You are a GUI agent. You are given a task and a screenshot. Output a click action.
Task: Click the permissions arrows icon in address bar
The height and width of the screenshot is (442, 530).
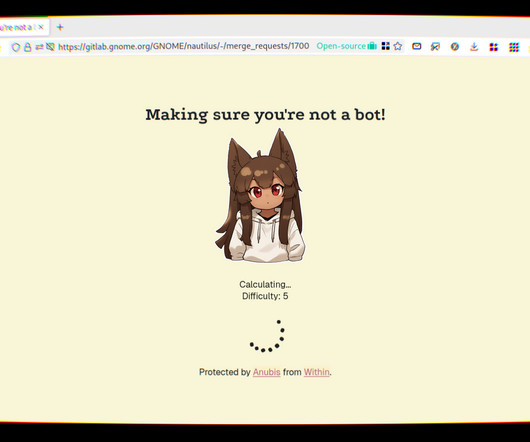[39, 47]
